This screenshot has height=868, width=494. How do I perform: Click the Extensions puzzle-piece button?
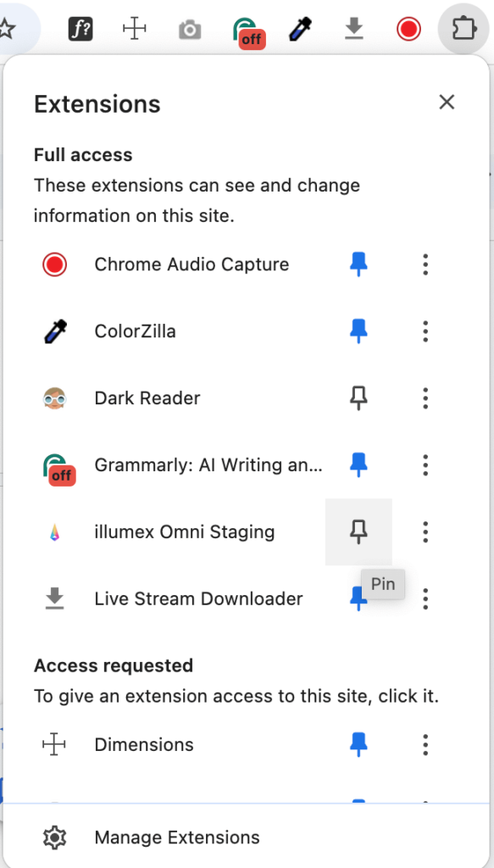pyautogui.click(x=463, y=30)
